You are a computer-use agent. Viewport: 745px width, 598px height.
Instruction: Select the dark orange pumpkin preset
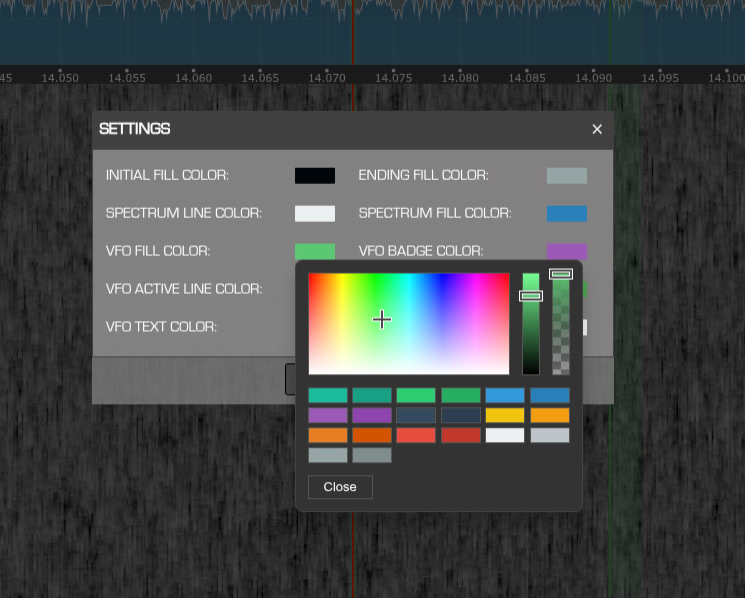click(372, 435)
